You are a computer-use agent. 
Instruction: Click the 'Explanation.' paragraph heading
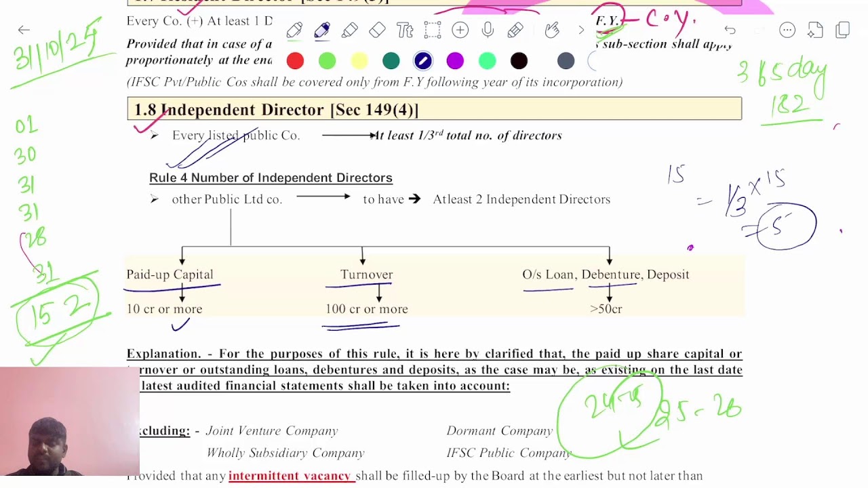click(163, 354)
